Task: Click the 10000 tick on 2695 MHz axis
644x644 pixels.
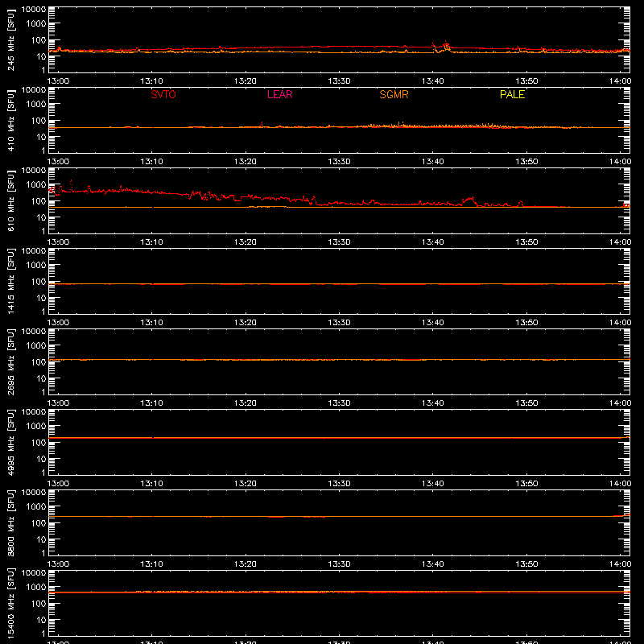Action: pos(34,332)
